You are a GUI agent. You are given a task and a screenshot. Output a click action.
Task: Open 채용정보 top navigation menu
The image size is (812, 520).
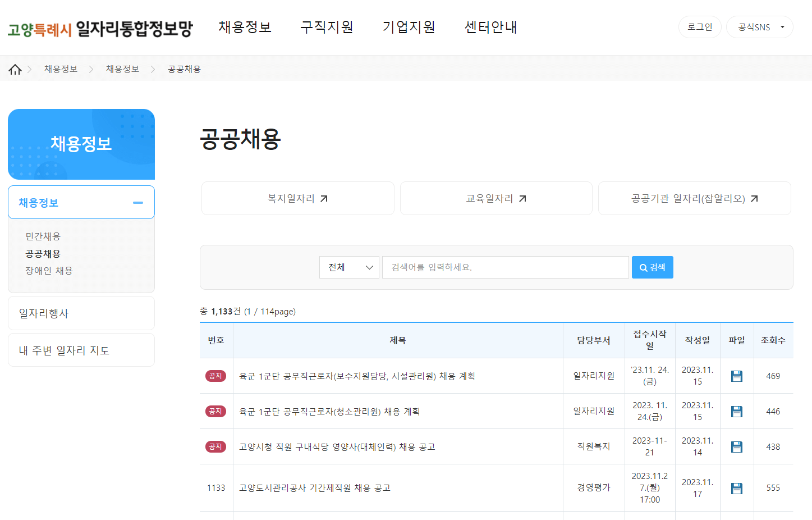tap(245, 27)
